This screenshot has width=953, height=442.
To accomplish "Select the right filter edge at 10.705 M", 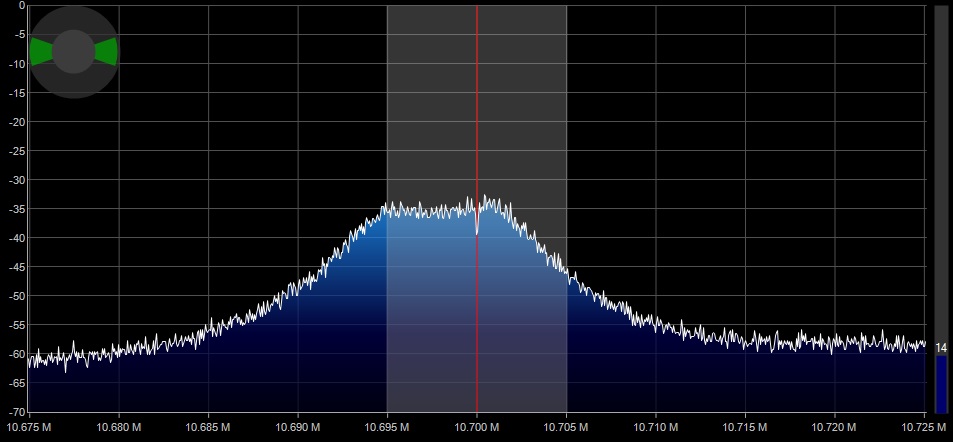I will click(x=566, y=209).
